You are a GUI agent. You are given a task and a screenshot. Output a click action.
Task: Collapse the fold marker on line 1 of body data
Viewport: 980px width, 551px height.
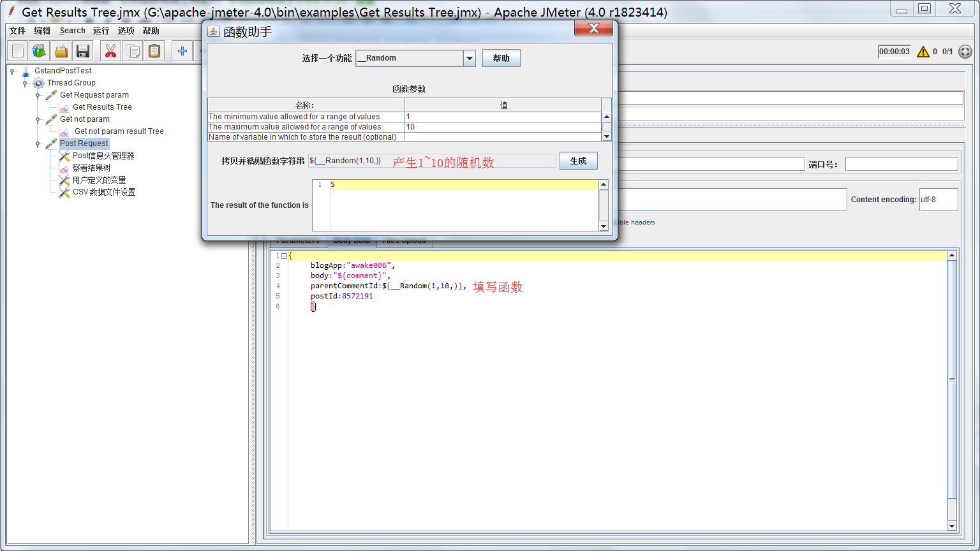[x=284, y=256]
